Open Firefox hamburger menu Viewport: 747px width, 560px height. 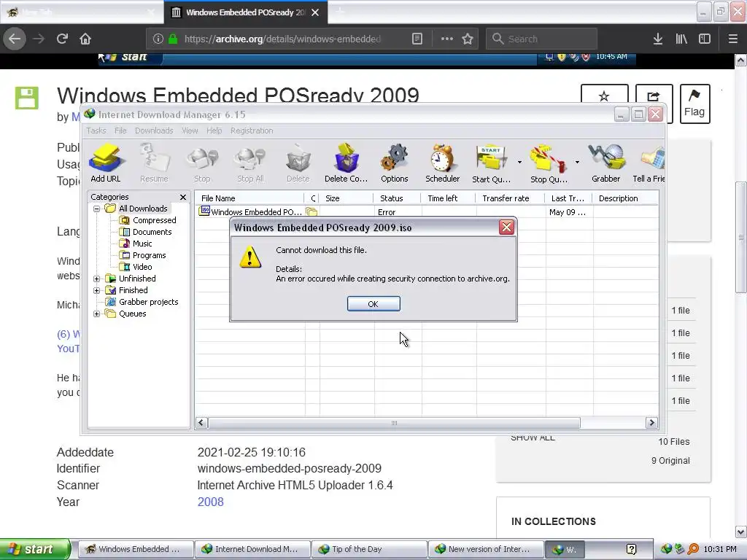point(733,39)
